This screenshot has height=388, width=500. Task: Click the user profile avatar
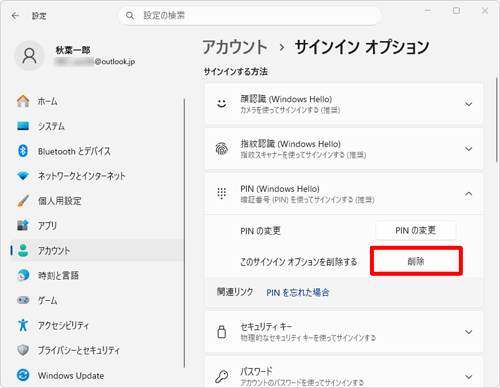pyautogui.click(x=29, y=56)
